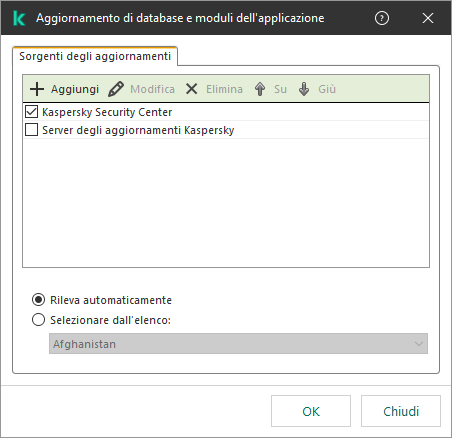Select the Kaspersky Security Center list row
Image resolution: width=452 pixels, height=438 pixels.
[226, 112]
